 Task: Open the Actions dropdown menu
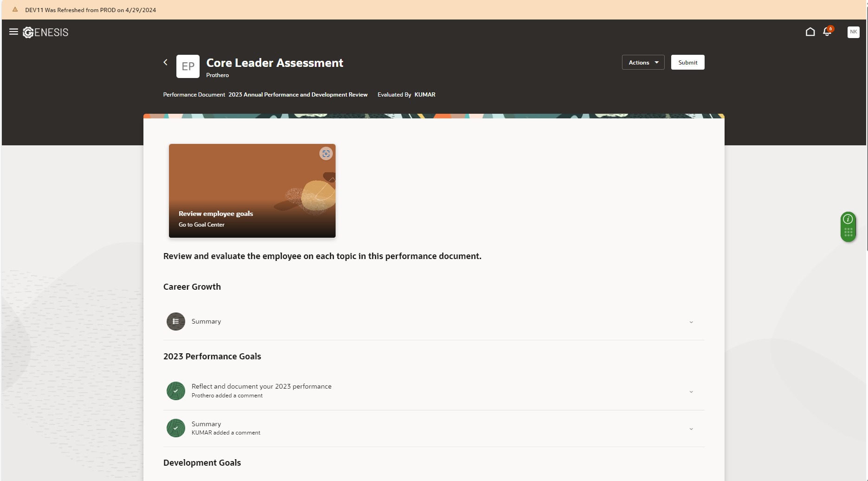[x=642, y=62]
